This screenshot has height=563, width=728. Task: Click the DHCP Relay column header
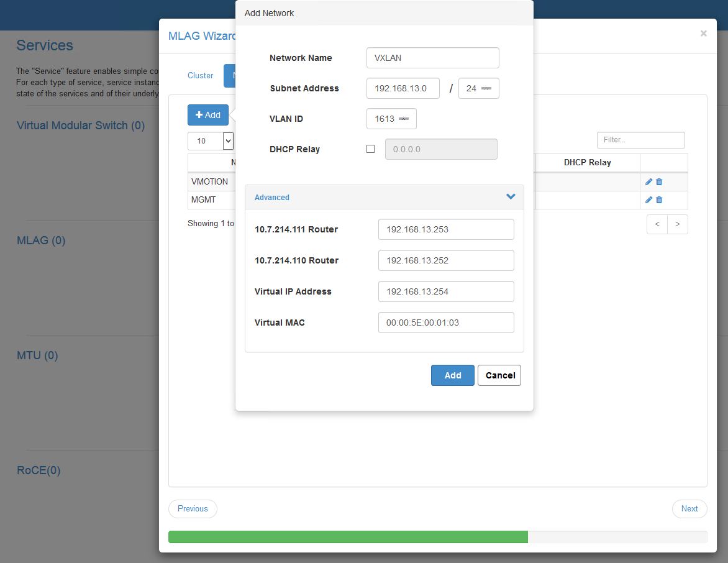click(x=588, y=163)
